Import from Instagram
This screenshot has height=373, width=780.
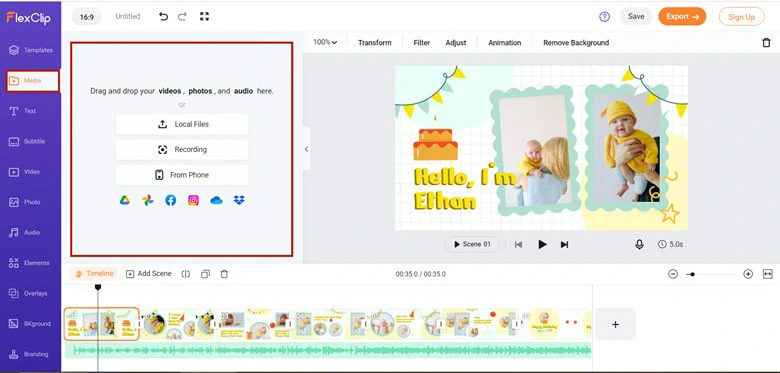194,200
